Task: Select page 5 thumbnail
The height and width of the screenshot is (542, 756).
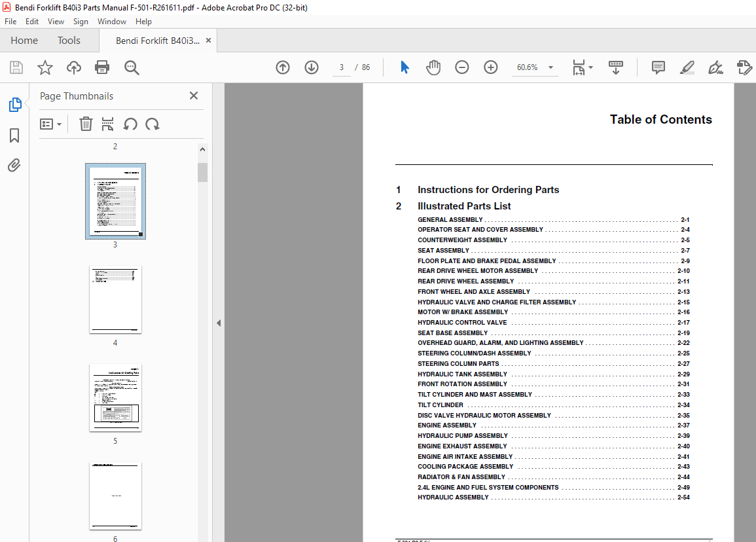Action: [115, 398]
